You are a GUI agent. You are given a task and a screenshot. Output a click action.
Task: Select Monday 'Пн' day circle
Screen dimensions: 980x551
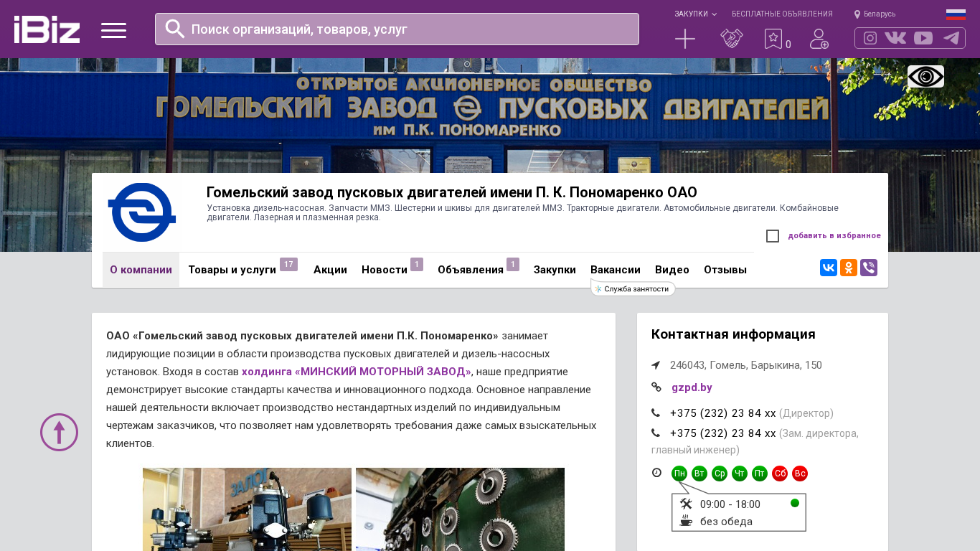[679, 474]
